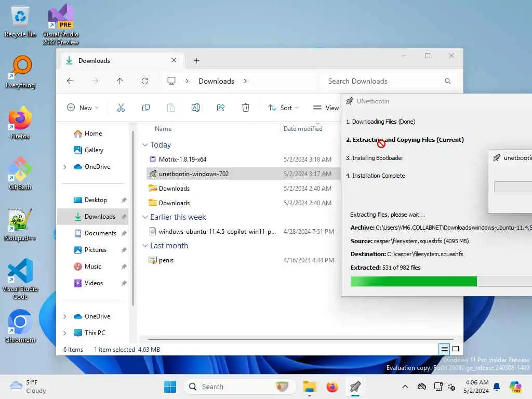Go back with the Explorer back arrow
Viewport: 532px width, 399px height.
[x=70, y=81]
